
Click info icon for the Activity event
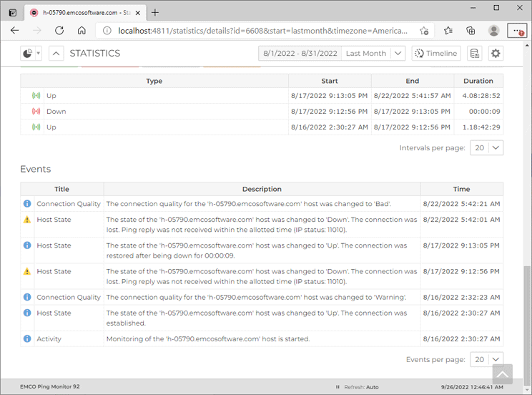click(x=27, y=338)
